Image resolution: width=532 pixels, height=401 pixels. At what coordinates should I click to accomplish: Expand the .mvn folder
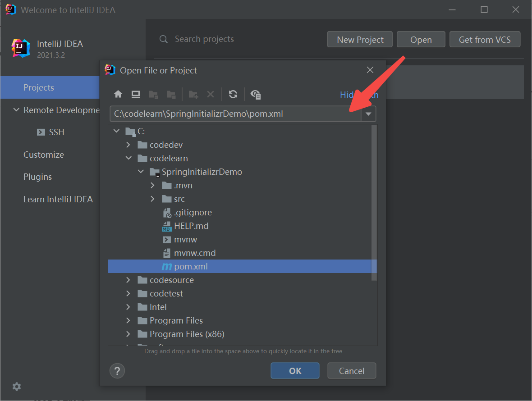pos(153,186)
